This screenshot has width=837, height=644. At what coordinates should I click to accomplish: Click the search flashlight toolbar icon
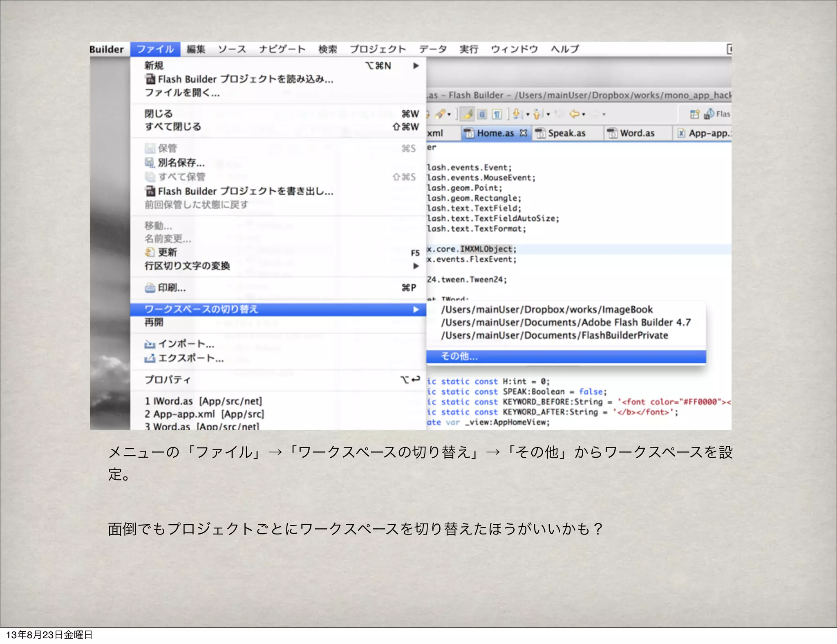pos(440,114)
